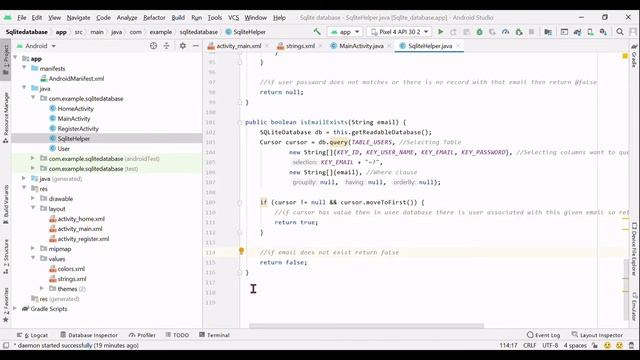Open the Favorites side tab

pyautogui.click(x=6, y=305)
